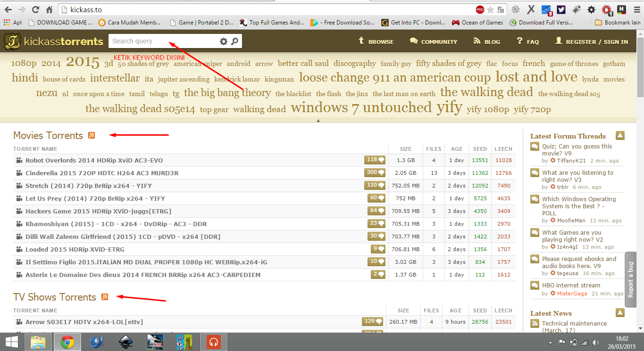Click REGISTER / SIGN IN
644x351 pixels.
592,41
